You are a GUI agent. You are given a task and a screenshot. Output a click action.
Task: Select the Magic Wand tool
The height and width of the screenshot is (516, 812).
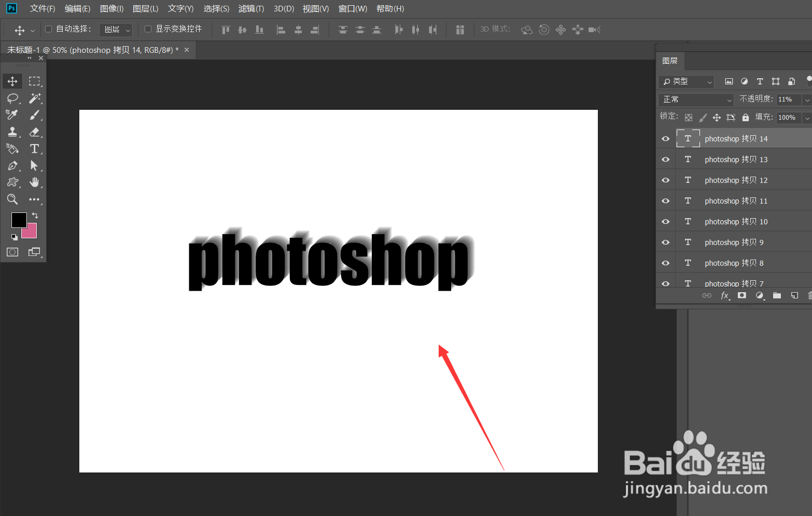(x=34, y=98)
